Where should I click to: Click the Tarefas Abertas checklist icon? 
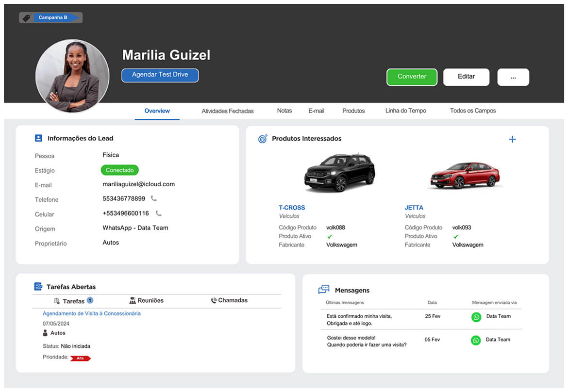[x=38, y=286]
